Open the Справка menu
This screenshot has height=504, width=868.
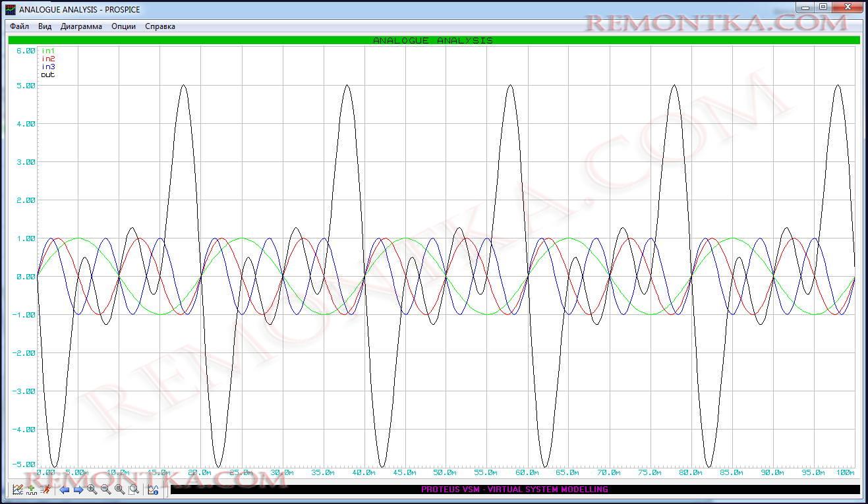point(160,26)
